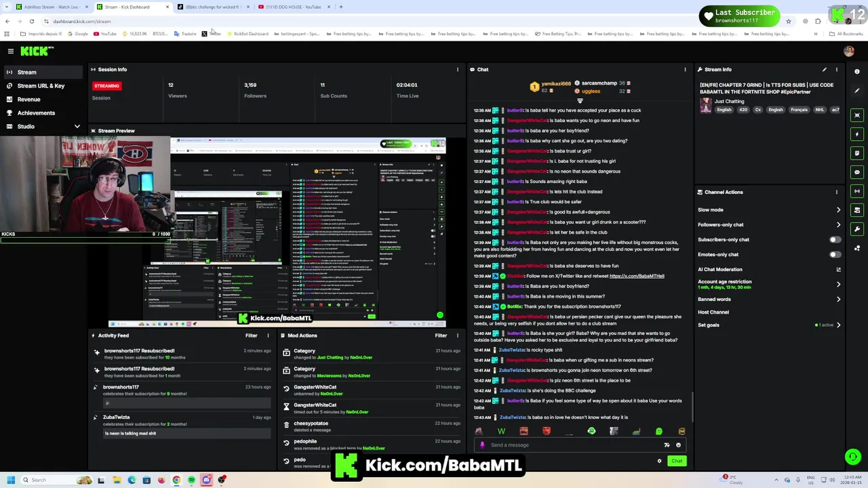Open Stream URL & Key page
The width and height of the screenshot is (868, 488).
pyautogui.click(x=44, y=85)
